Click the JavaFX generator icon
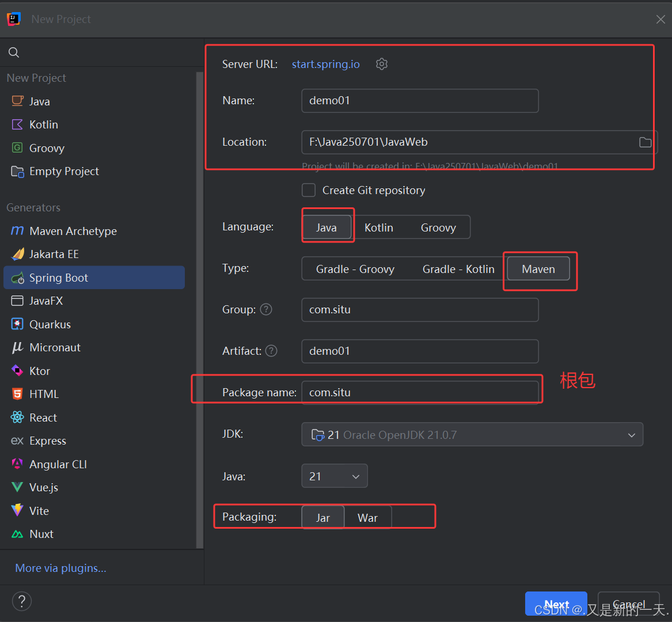 click(x=17, y=301)
